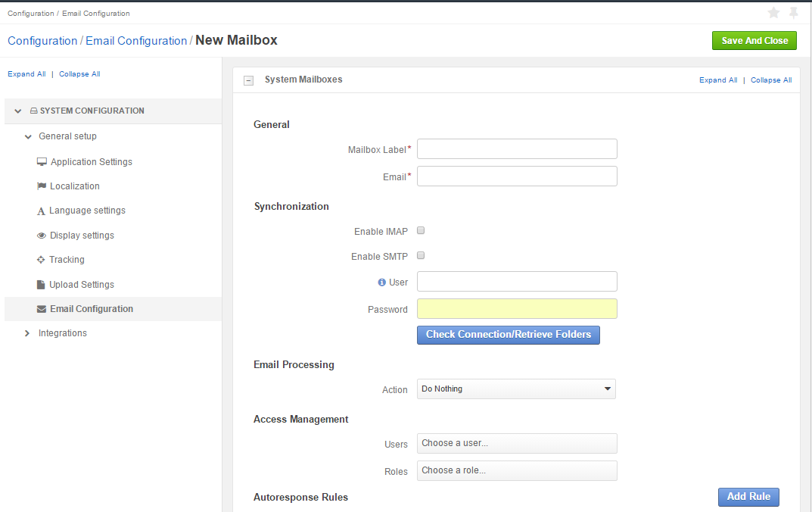Open Language settings in the sidebar
The image size is (812, 512).
pos(87,211)
